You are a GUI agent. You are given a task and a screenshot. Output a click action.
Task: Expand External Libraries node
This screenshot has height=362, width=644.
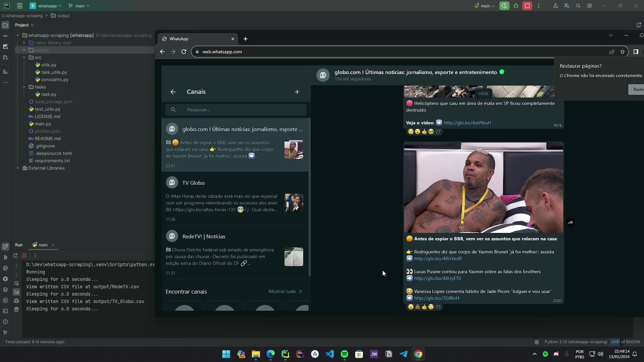(18, 168)
